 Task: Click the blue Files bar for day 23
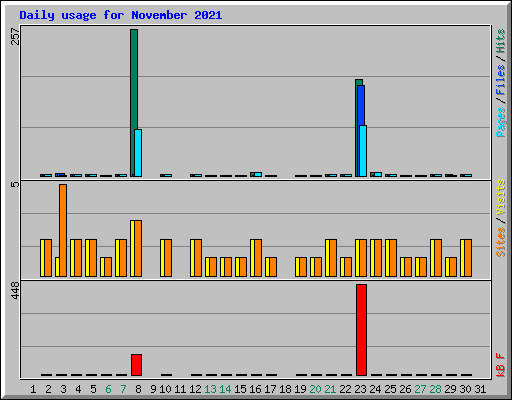coord(362,105)
